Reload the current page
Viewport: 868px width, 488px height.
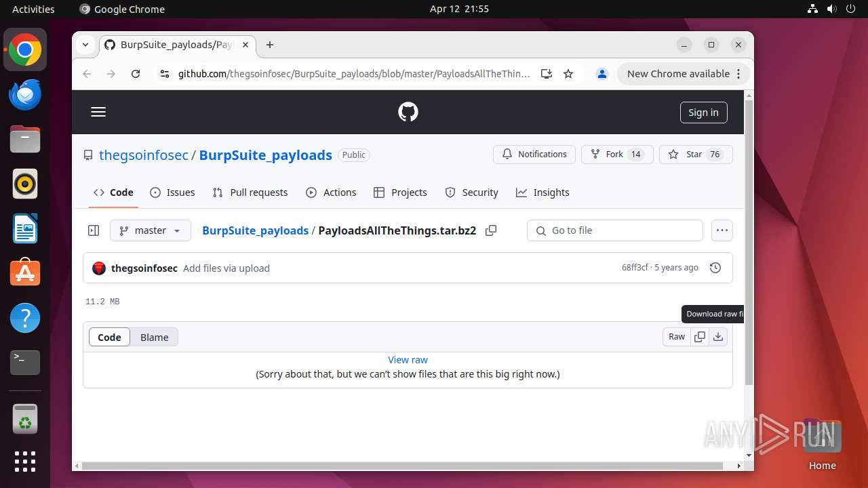point(136,74)
